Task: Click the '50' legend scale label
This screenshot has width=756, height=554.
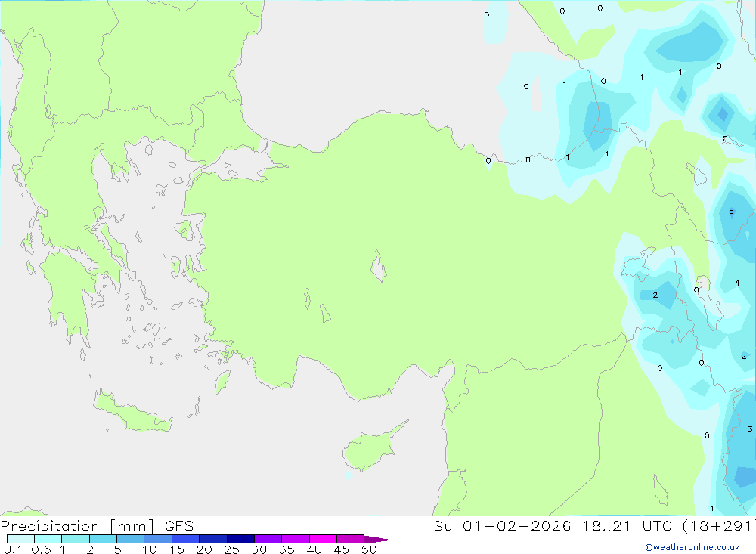Action: (x=370, y=549)
